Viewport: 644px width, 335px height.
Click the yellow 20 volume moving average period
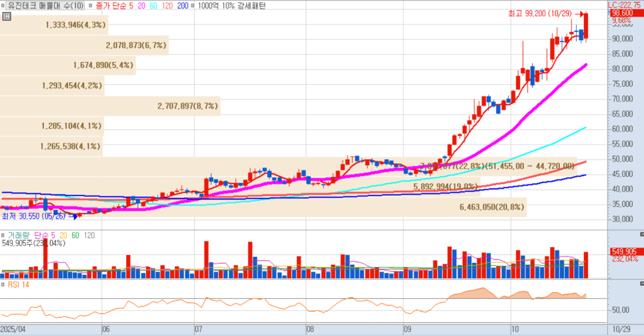click(63, 236)
